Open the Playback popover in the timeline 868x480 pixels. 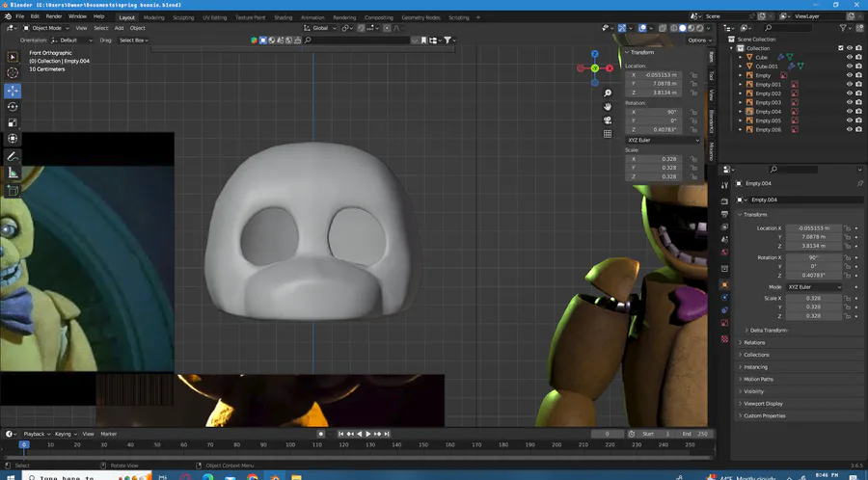pos(35,434)
